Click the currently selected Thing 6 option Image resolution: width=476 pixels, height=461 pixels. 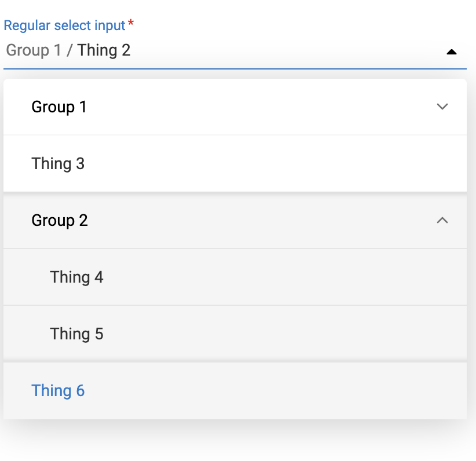58,391
